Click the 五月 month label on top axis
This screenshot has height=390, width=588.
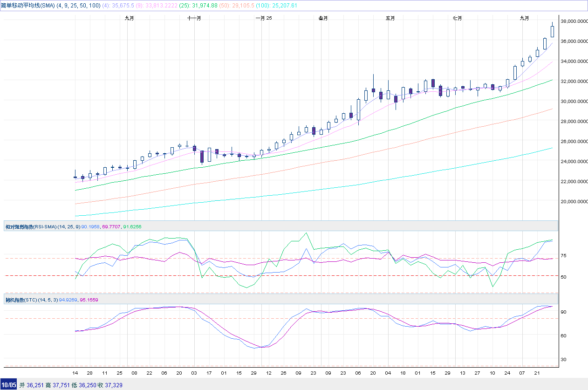390,18
